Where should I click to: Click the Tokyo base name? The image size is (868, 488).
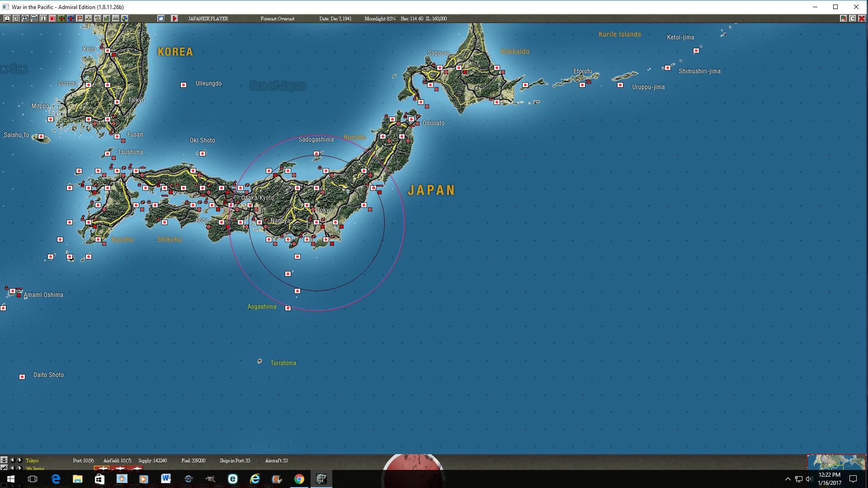32,460
